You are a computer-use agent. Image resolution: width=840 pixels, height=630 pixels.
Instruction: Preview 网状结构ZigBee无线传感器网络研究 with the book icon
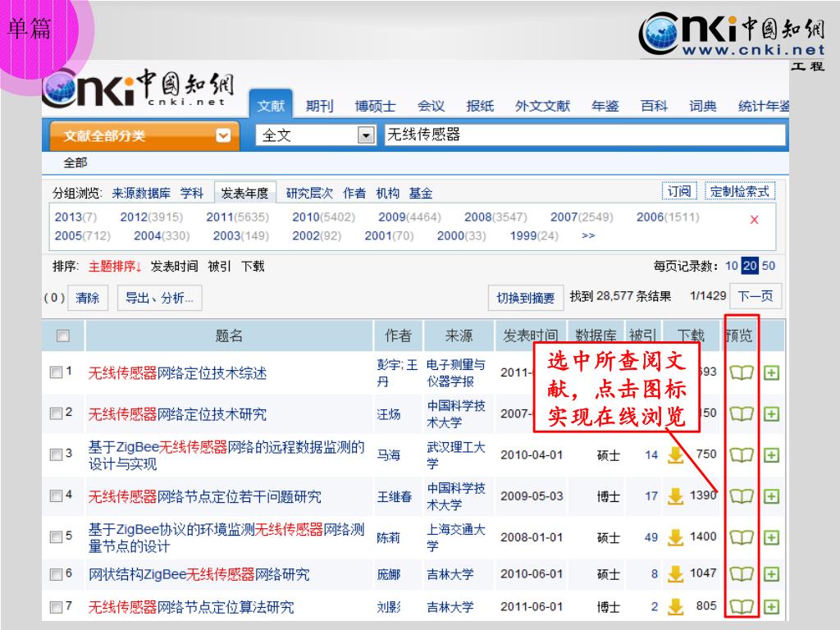tap(742, 574)
